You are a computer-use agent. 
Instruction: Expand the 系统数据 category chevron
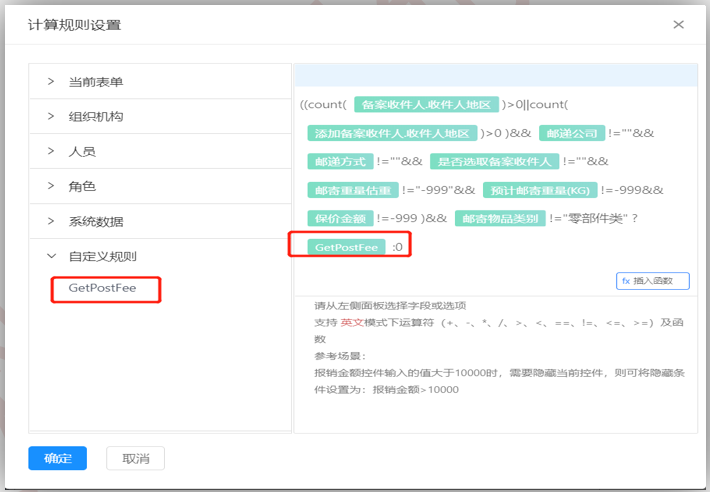pos(51,221)
